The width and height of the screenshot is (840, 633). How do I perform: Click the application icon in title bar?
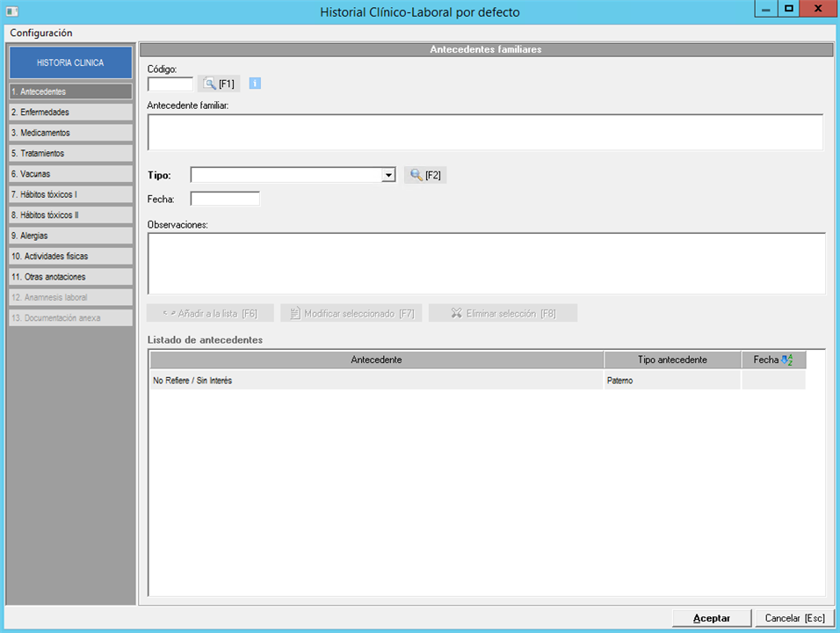tap(12, 11)
